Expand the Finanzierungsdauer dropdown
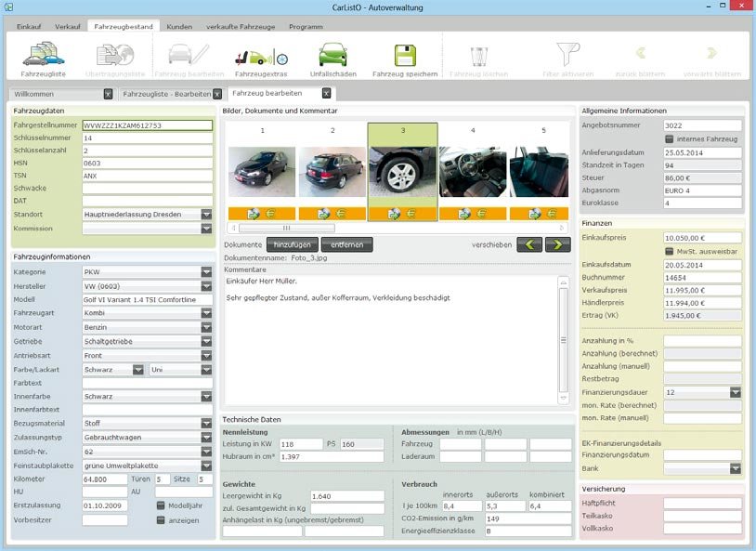 pyautogui.click(x=735, y=393)
